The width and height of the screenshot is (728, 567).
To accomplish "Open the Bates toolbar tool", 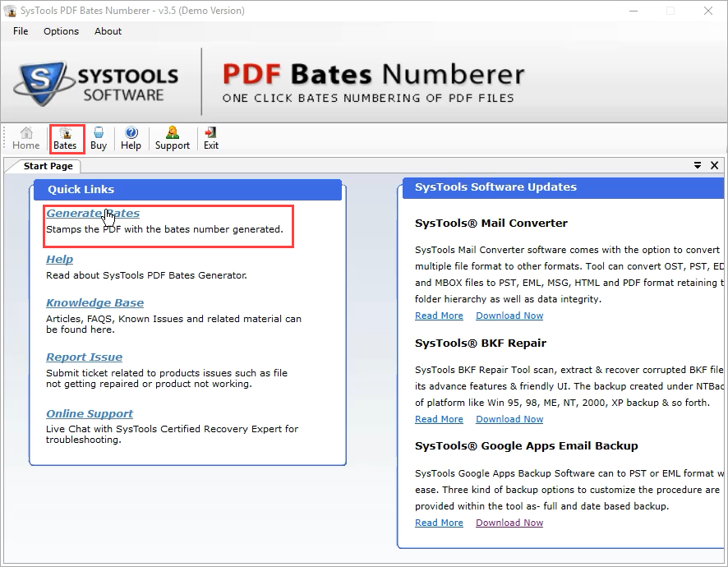I will click(x=65, y=138).
